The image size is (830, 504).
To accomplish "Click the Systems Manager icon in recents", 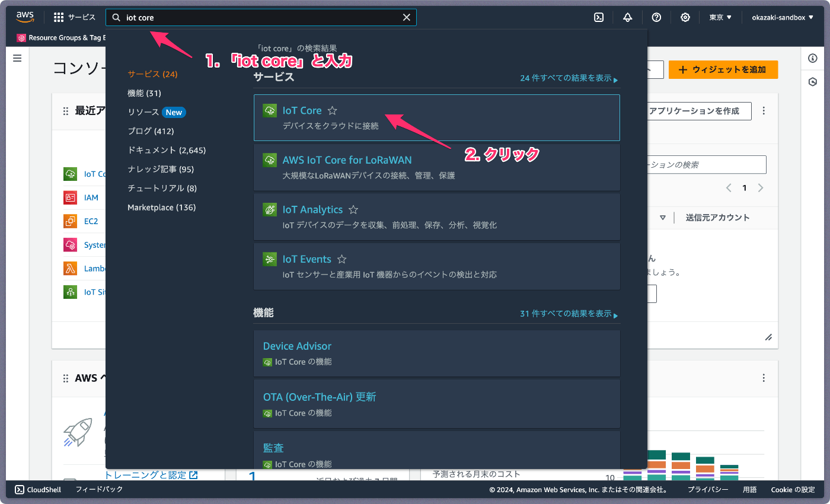I will 71,245.
